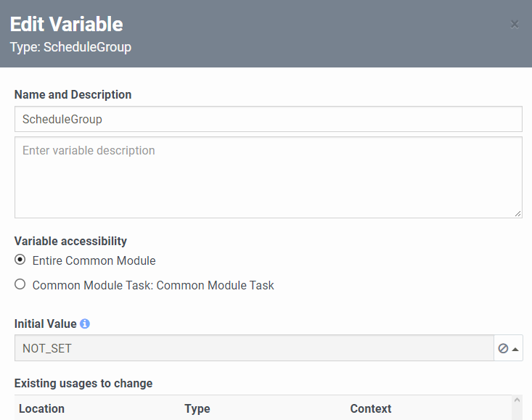Click the Initial Value info icon
The width and height of the screenshot is (532, 420).
(85, 324)
